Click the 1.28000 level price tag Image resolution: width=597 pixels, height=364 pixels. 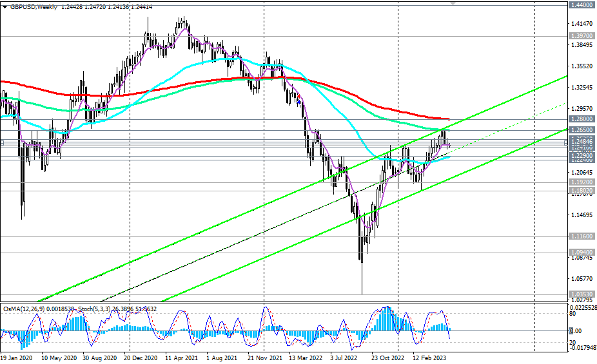582,119
